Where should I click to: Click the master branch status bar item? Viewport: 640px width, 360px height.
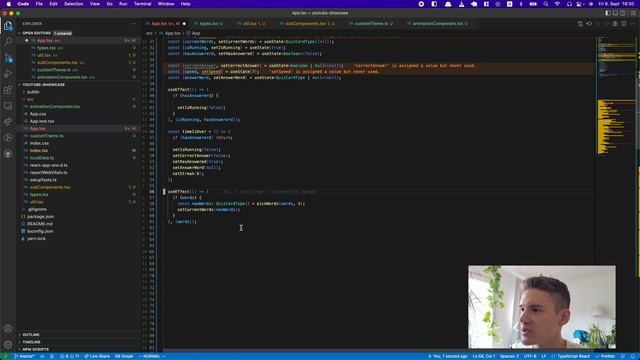pos(25,356)
